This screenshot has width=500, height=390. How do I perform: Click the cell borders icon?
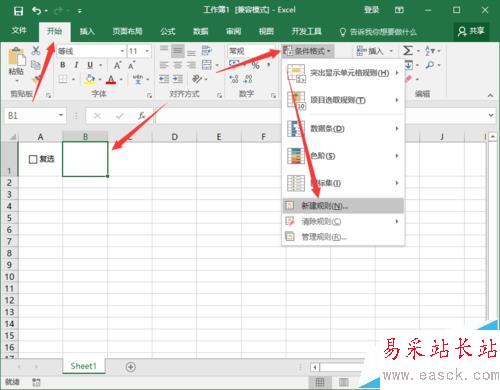click(63, 79)
